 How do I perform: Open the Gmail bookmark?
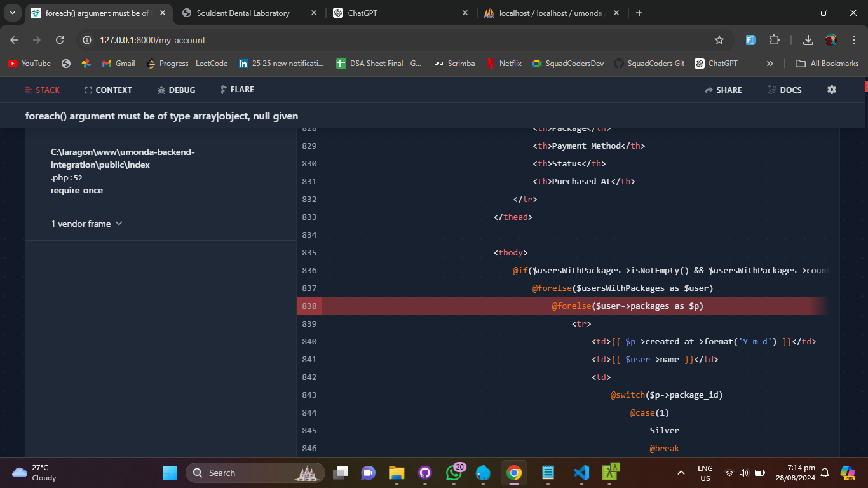119,64
